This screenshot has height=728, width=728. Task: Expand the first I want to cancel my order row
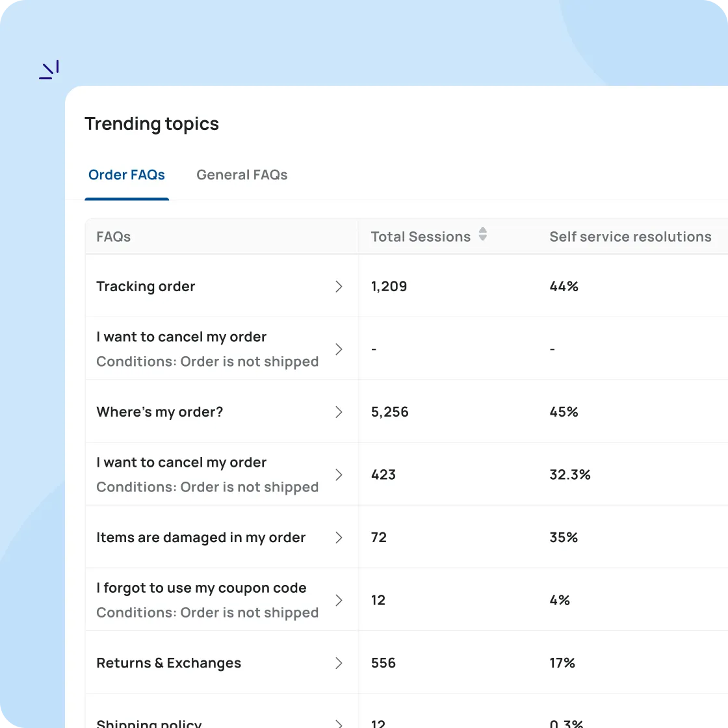click(339, 349)
